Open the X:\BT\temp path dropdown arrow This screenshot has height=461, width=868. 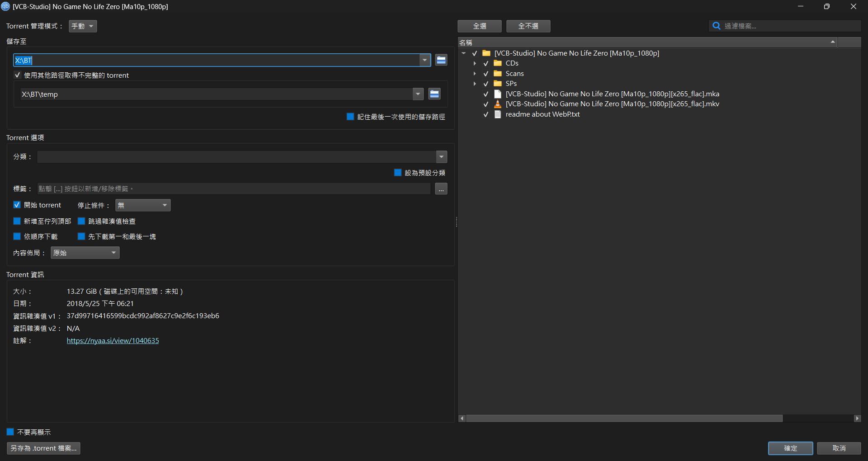click(418, 94)
